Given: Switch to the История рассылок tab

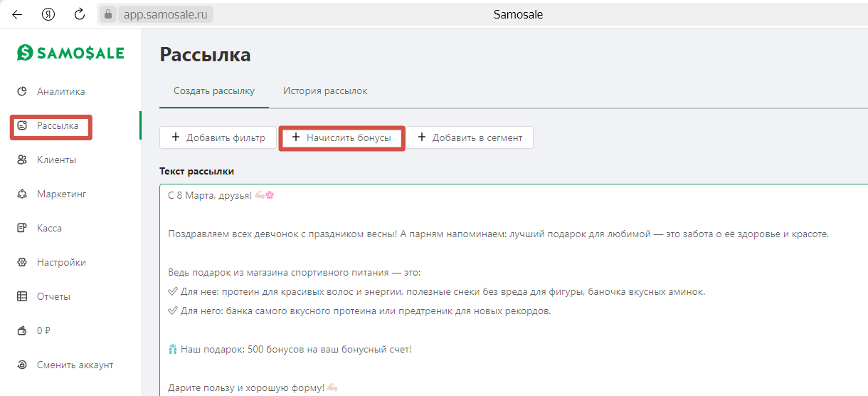Looking at the screenshot, I should [x=325, y=91].
